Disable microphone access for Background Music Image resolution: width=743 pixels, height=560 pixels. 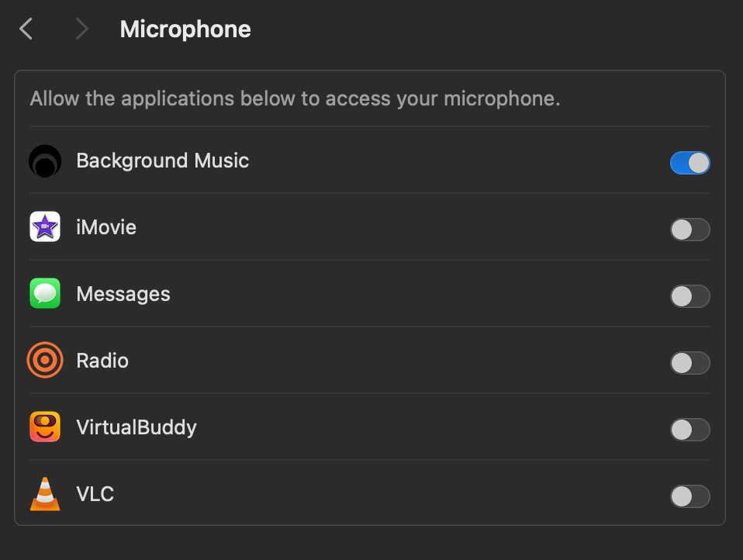689,163
